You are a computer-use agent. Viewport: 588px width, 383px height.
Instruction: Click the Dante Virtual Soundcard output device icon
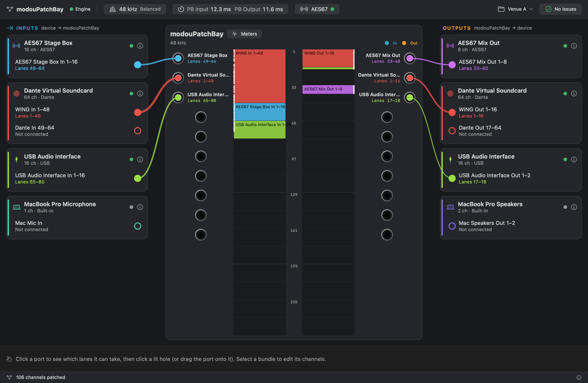450,94
